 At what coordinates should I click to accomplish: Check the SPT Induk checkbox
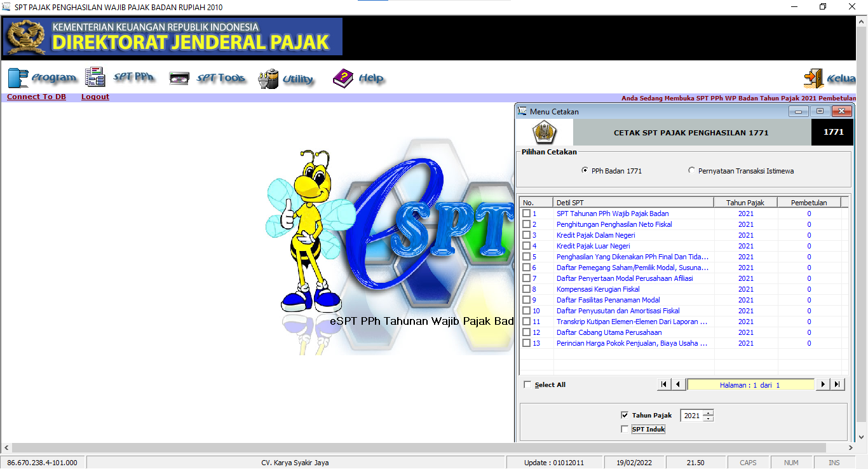coord(625,429)
